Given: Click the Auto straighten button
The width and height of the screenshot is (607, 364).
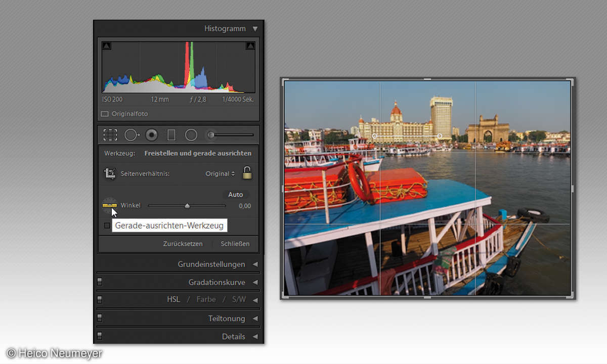Looking at the screenshot, I should [235, 195].
